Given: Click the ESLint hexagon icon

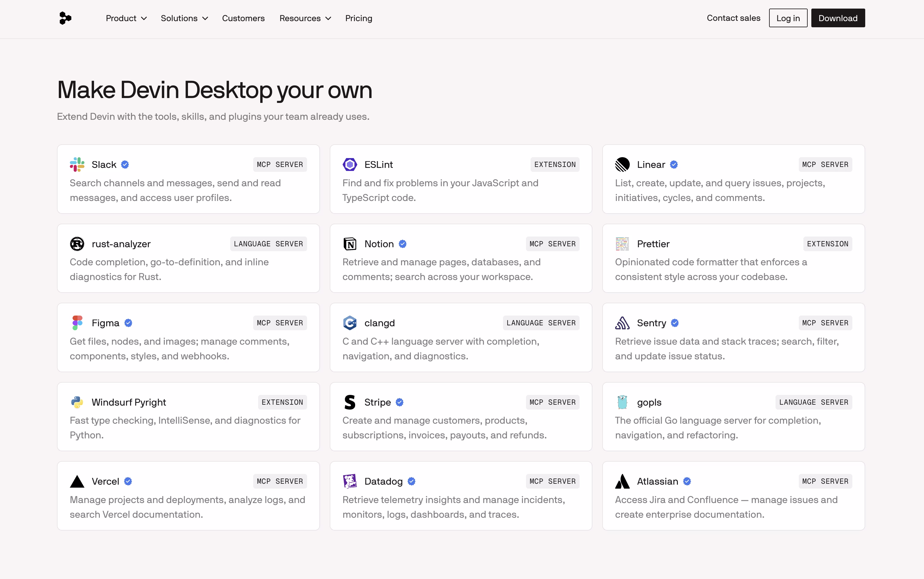Looking at the screenshot, I should (350, 164).
